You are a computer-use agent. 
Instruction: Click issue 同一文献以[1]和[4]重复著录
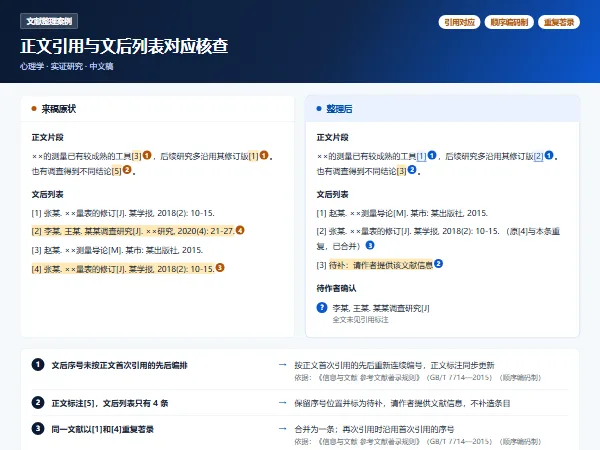click(x=103, y=429)
